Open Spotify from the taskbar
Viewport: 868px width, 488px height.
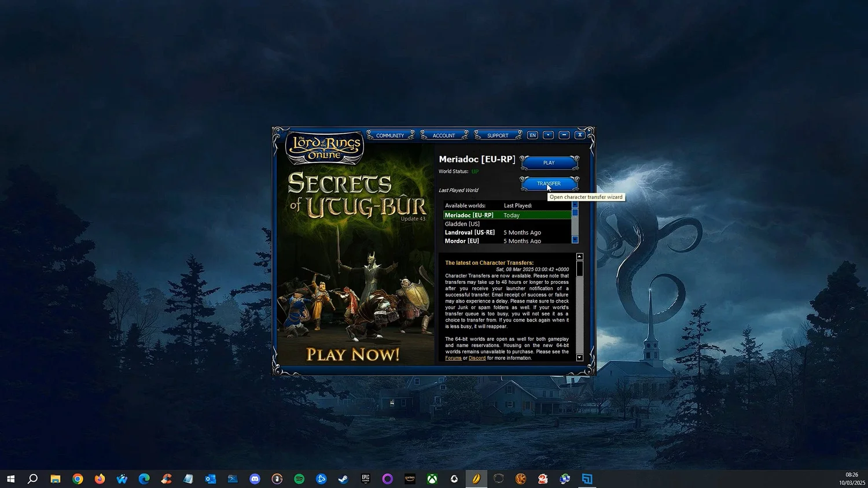point(299,479)
